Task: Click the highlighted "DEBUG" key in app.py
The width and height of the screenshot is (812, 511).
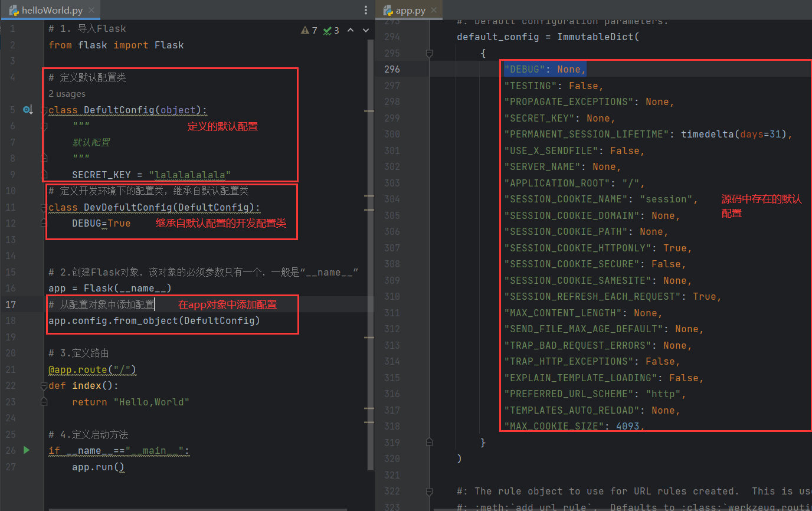Action: [x=525, y=69]
